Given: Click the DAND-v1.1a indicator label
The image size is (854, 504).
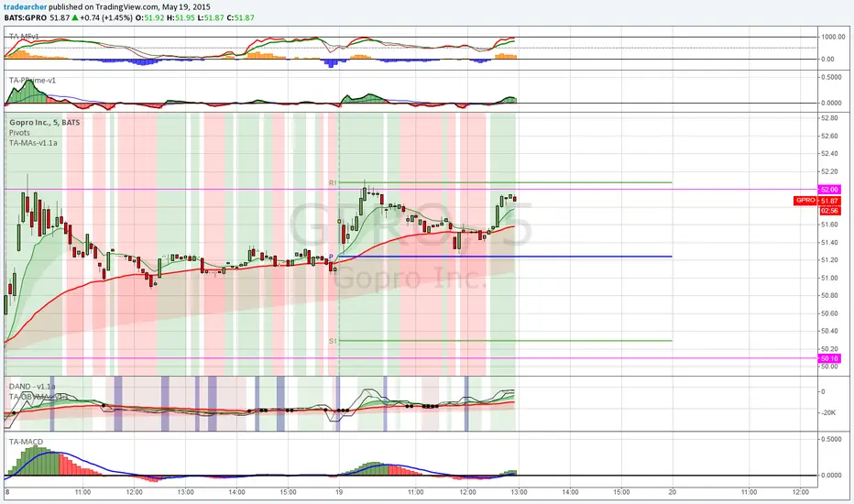Looking at the screenshot, I should (32, 387).
